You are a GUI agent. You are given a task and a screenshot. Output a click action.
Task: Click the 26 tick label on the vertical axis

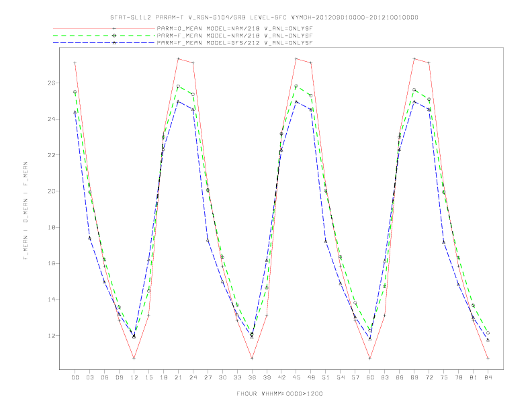tap(51, 83)
